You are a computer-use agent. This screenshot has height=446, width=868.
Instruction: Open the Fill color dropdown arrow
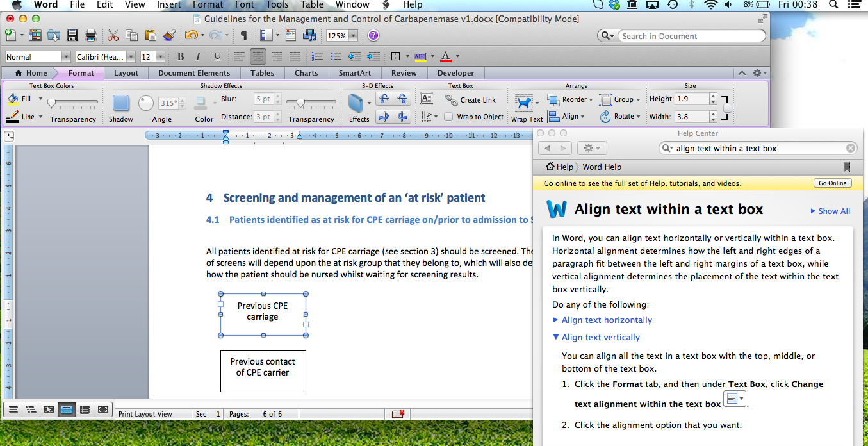pos(40,99)
